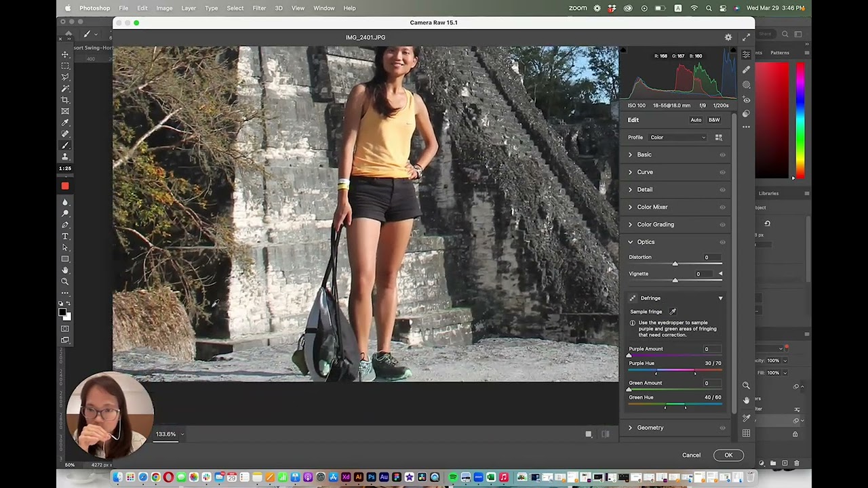Toggle visibility of Basic panel edits
This screenshot has width=868, height=488.
click(722, 155)
